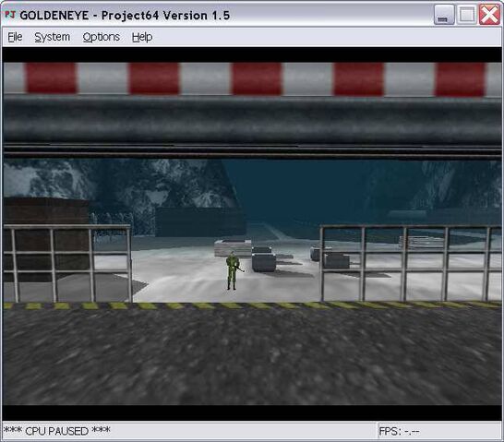Click the dark asphalt ground in the foreground

[x=252, y=356]
